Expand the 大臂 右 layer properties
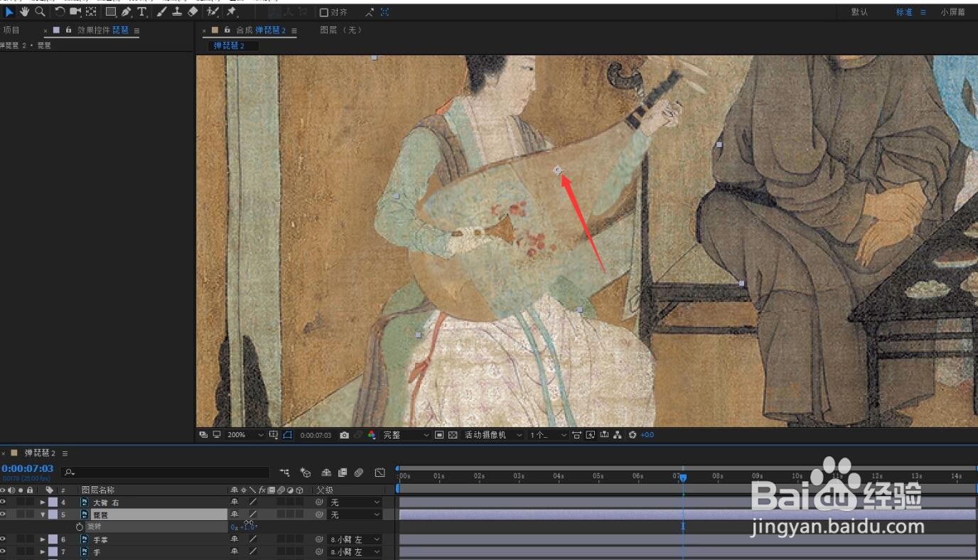This screenshot has height=560, width=978. (43, 502)
